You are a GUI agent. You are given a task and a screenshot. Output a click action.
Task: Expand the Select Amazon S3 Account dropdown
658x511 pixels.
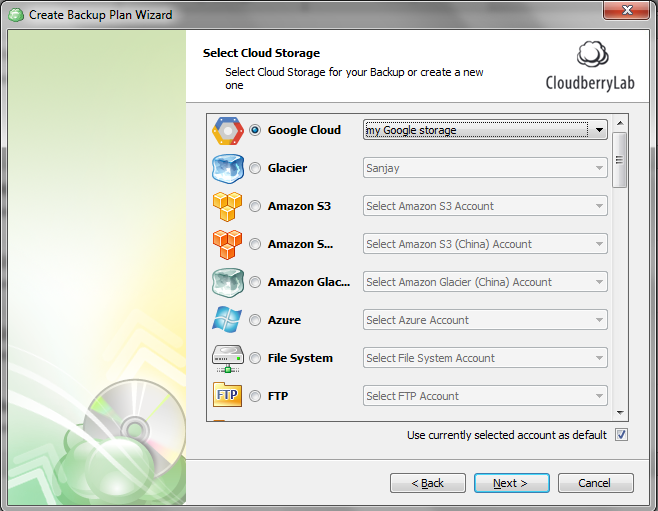pyautogui.click(x=598, y=206)
